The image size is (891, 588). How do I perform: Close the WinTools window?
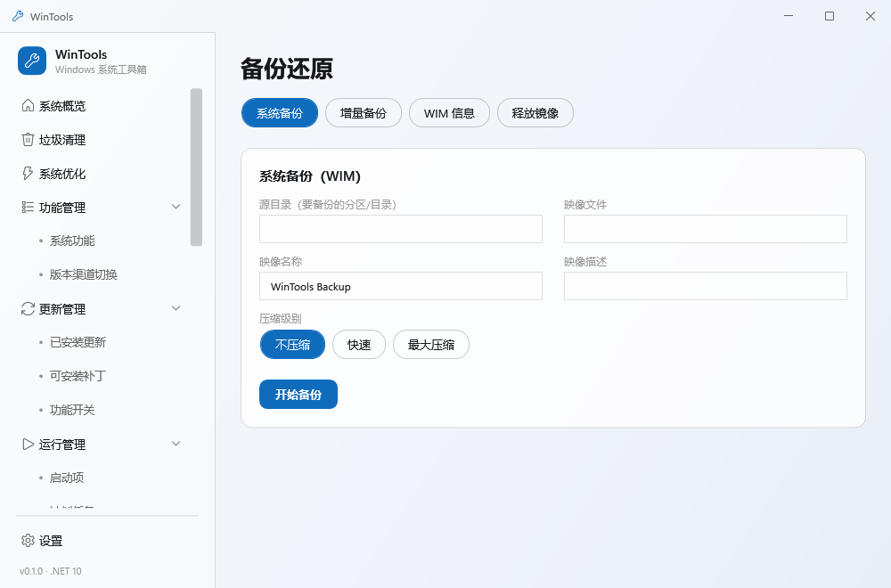coord(870,16)
